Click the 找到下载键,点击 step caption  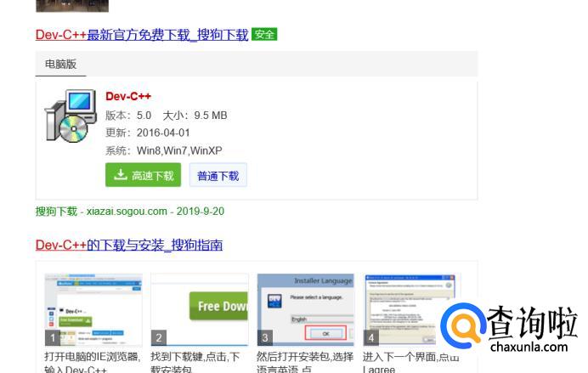tap(195, 363)
